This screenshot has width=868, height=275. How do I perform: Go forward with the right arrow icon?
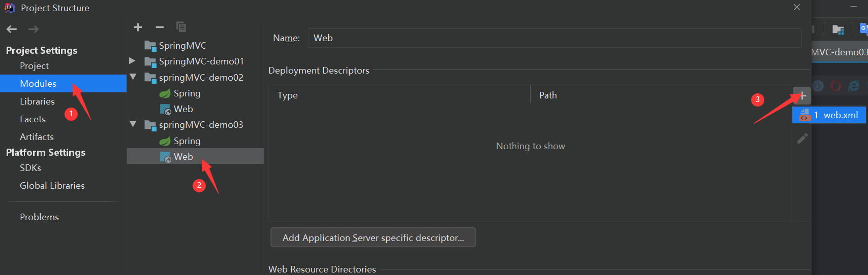pyautogui.click(x=34, y=29)
